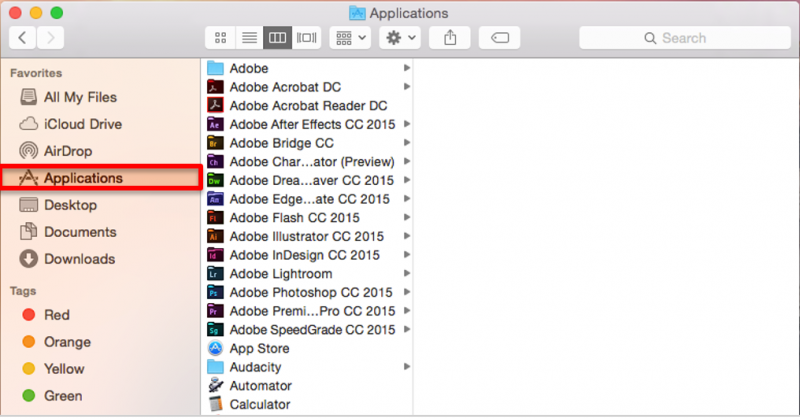Expand the Adobe folder arrow

pos(407,68)
